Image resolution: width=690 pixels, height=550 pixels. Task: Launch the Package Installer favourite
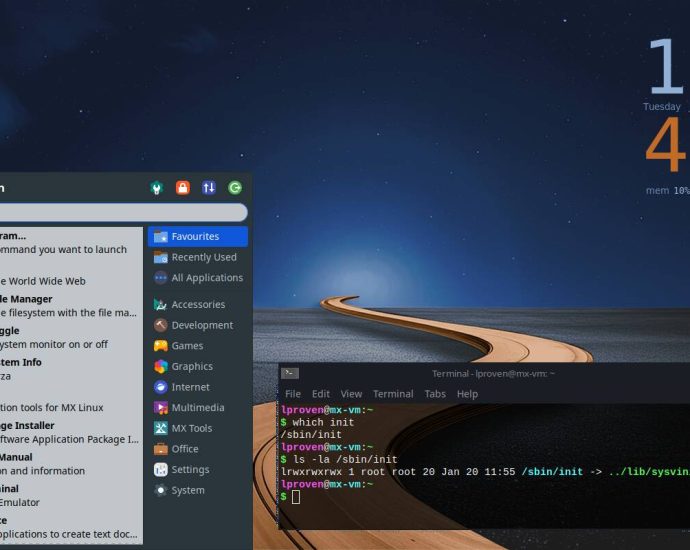point(70,433)
